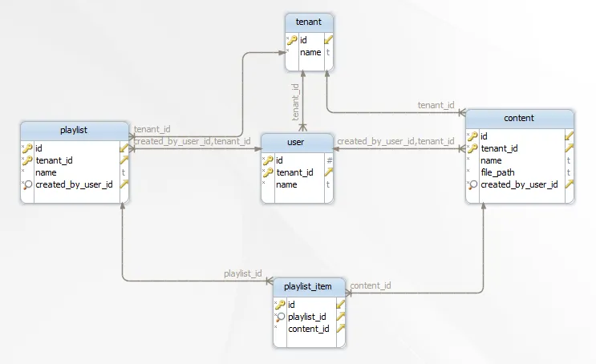
Task: Select the name column in tenant table
Action: (x=309, y=52)
